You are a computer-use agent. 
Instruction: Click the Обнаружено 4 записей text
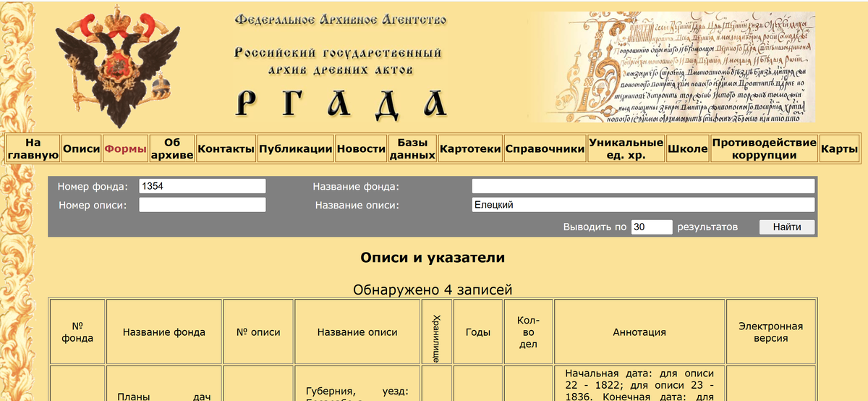pos(433,290)
